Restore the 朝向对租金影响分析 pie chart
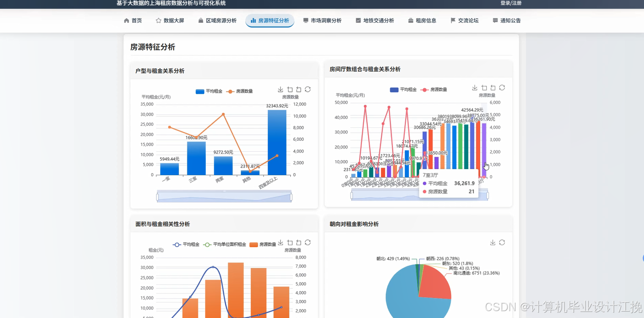 [x=502, y=243]
